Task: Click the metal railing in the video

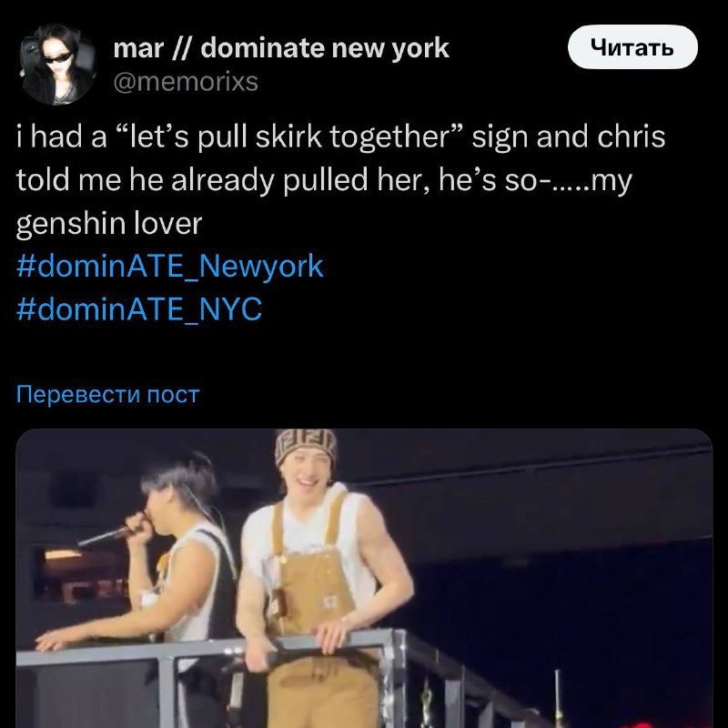Action: coord(278,659)
